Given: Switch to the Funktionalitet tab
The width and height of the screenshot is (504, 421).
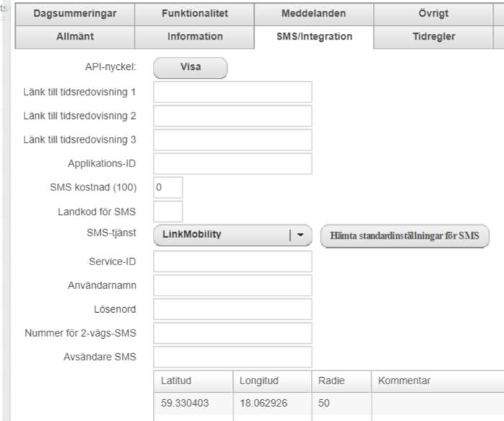Looking at the screenshot, I should point(195,14).
